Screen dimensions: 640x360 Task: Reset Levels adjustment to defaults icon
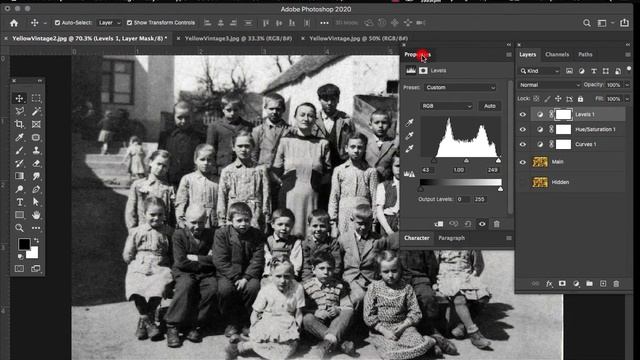point(468,224)
